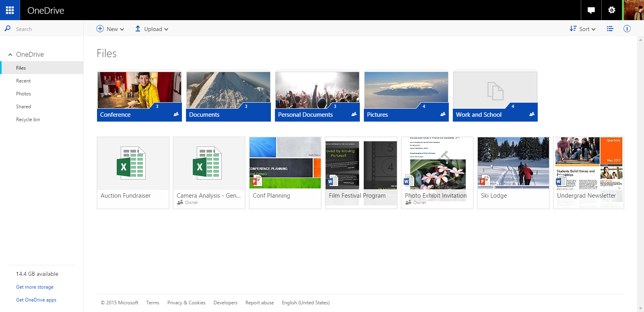644x312 pixels.
Task: Open the app launcher waffle icon
Action: click(x=10, y=10)
